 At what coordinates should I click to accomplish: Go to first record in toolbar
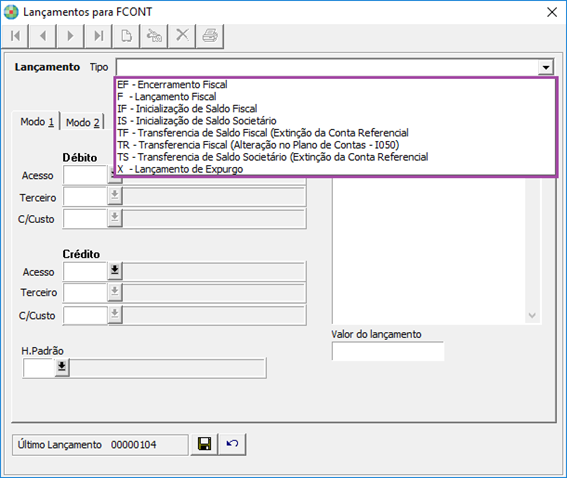(15, 36)
